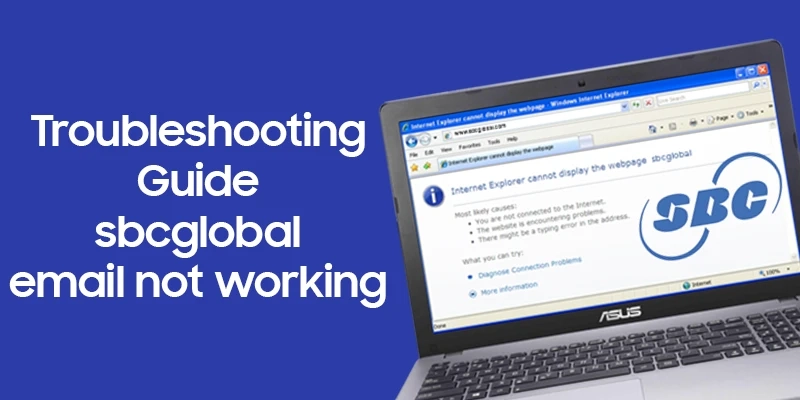The width and height of the screenshot is (800, 400).
Task: Click the magnifier Search icon
Action: pyautogui.click(x=756, y=85)
